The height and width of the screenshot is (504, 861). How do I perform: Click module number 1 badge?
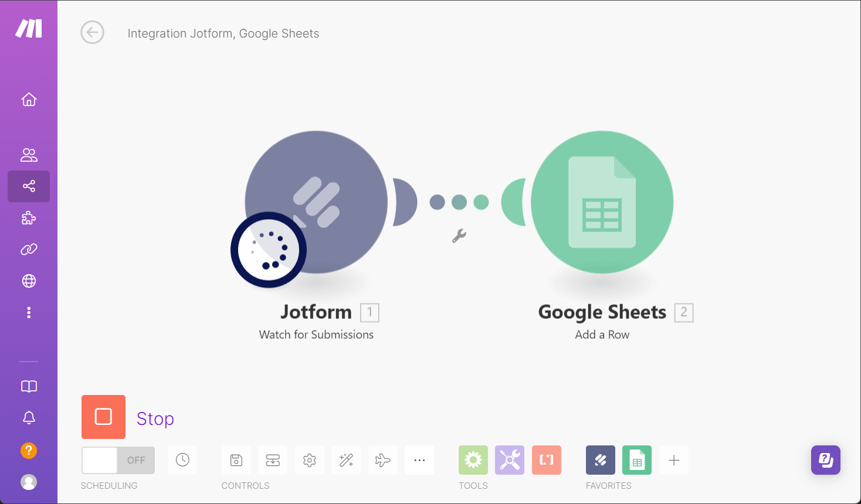[370, 312]
